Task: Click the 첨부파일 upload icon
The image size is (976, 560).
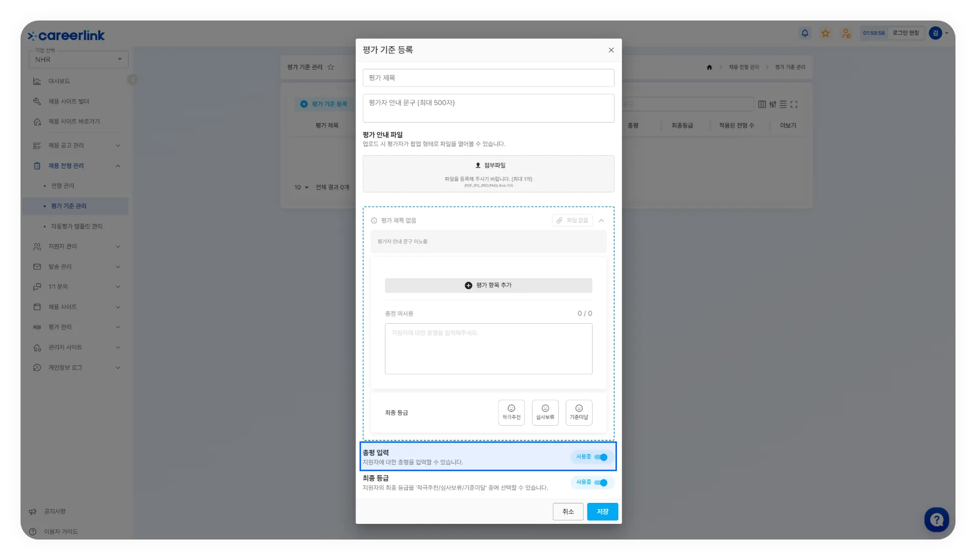Action: [478, 165]
